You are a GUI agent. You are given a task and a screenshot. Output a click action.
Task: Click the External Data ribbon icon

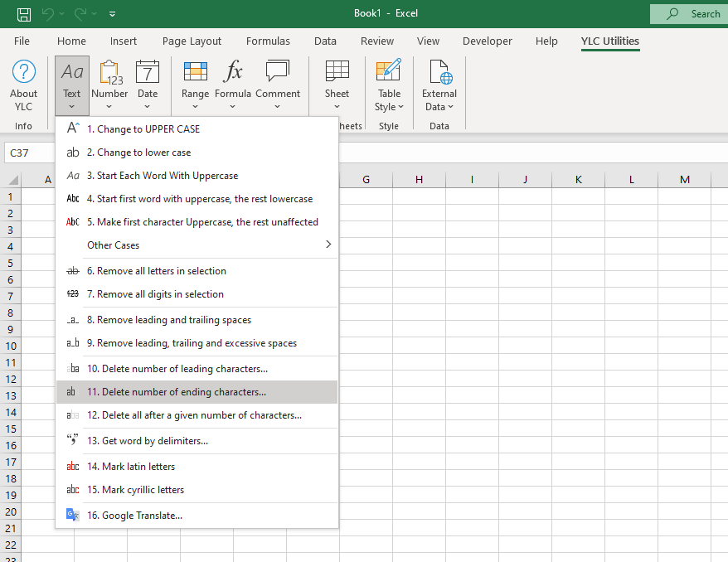pos(439,72)
